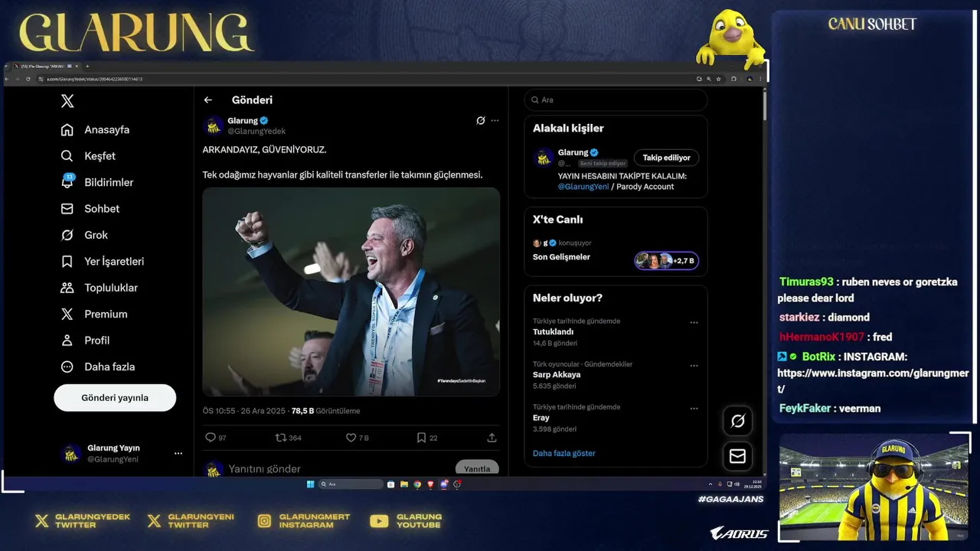The width and height of the screenshot is (980, 551).
Task: Open the Tutuklandı trending topic
Action: pos(553,332)
